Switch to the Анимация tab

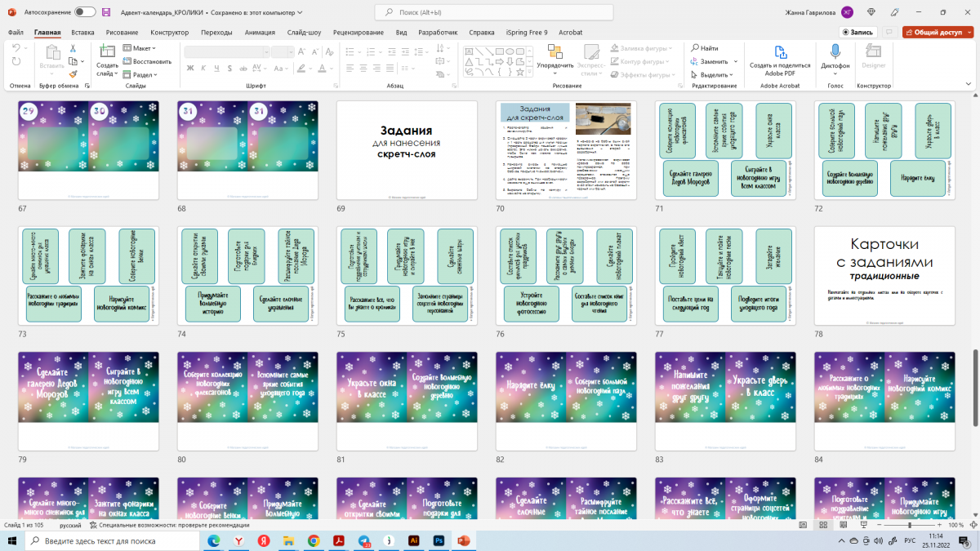(x=260, y=33)
